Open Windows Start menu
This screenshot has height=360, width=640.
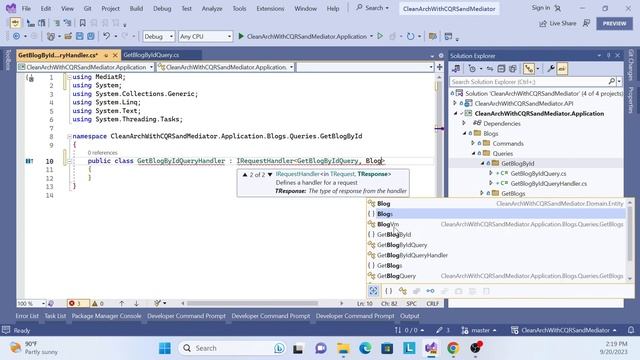click(165, 348)
